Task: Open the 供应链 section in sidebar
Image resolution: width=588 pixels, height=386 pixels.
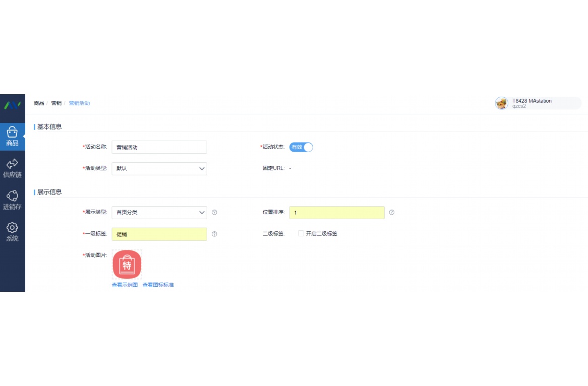Action: (x=13, y=168)
